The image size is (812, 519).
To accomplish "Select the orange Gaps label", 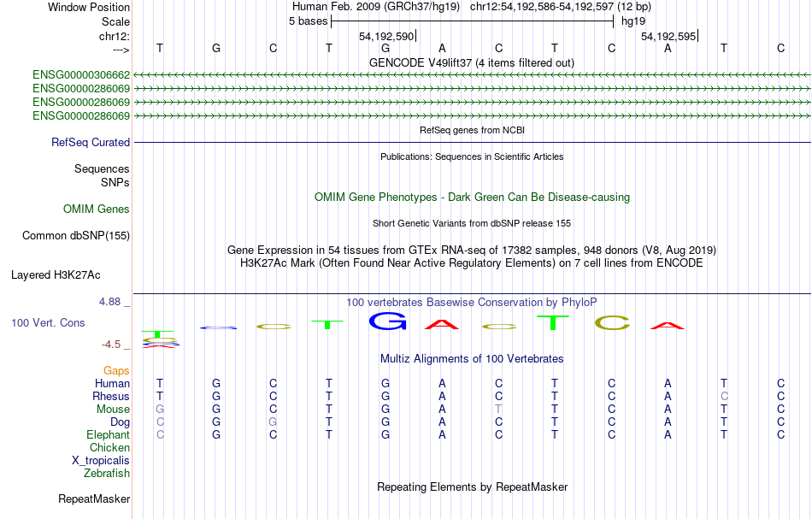I will point(116,370).
